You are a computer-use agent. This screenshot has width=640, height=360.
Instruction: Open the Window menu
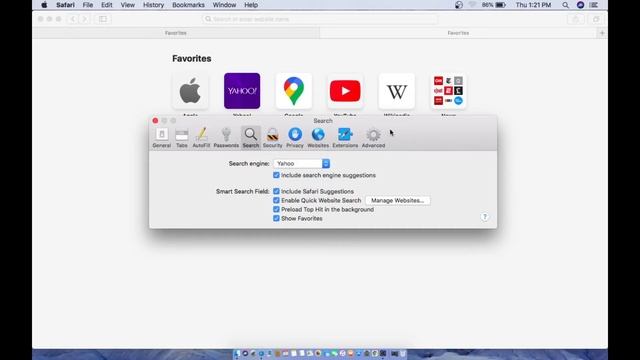coord(224,5)
